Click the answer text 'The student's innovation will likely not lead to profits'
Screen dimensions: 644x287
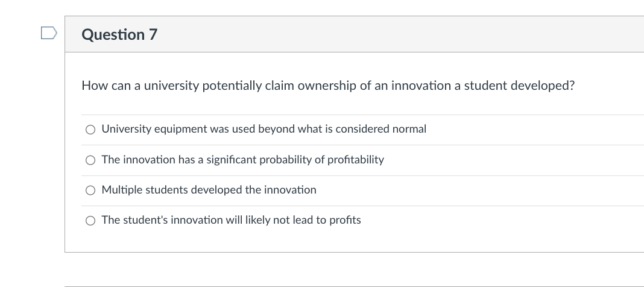231,220
